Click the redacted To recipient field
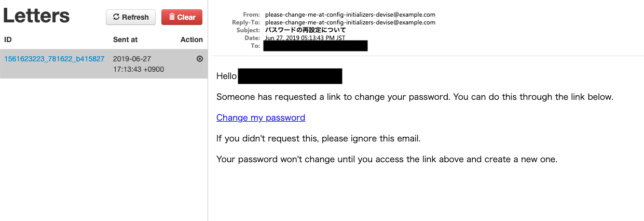The image size is (644, 221). 315,46
